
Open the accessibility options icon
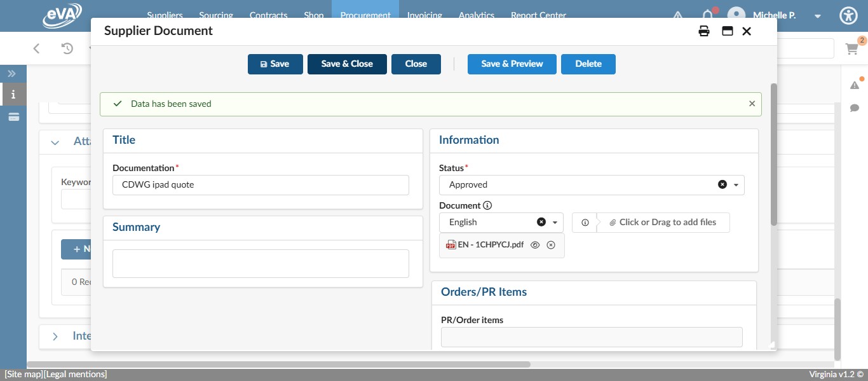pos(848,15)
